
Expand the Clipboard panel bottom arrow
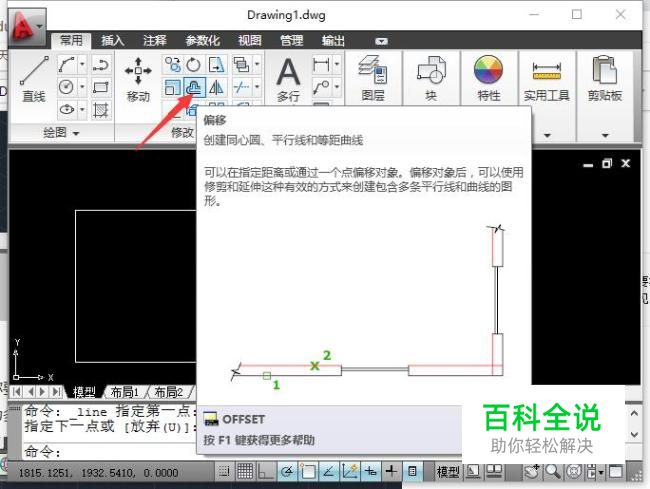pyautogui.click(x=605, y=135)
